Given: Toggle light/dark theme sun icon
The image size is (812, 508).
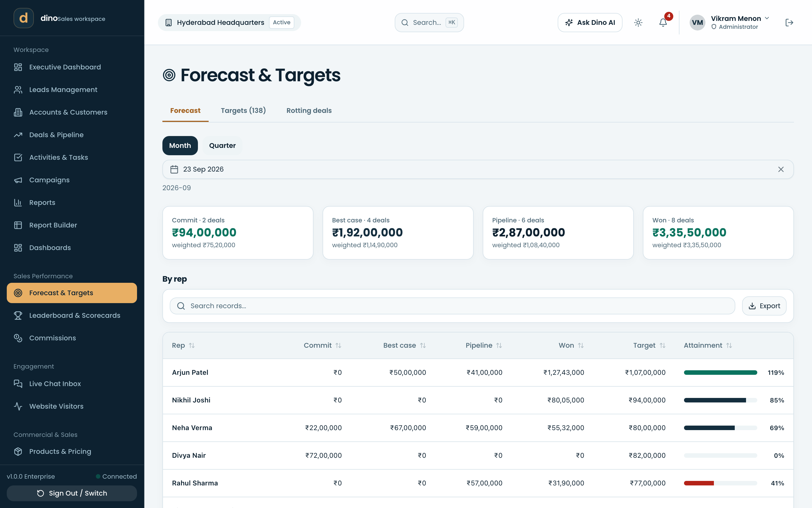Looking at the screenshot, I should pos(638,23).
